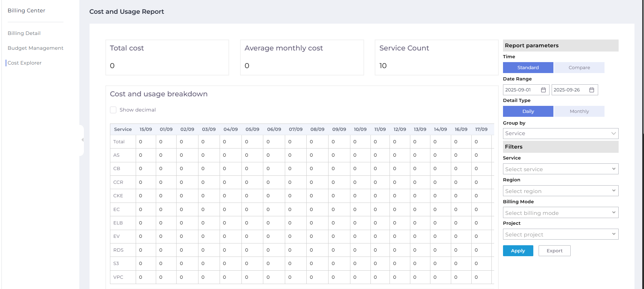Select the CCR service row label
This screenshot has height=289, width=644.
(x=118, y=182)
